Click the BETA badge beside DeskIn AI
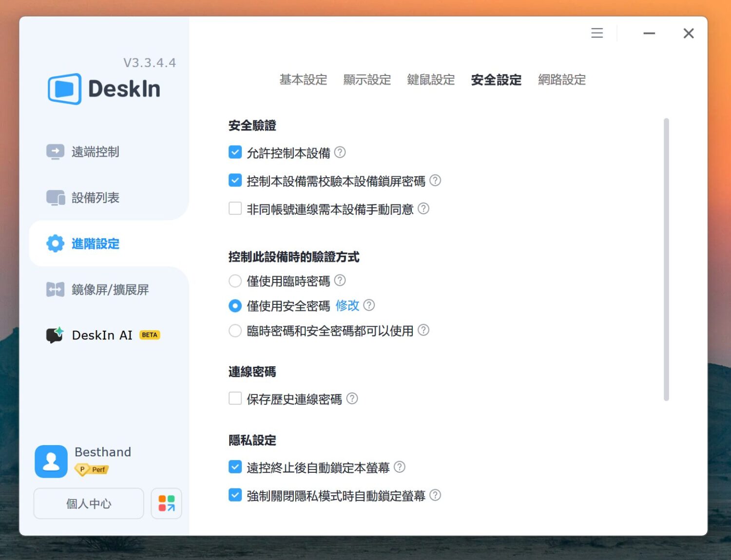 (150, 335)
